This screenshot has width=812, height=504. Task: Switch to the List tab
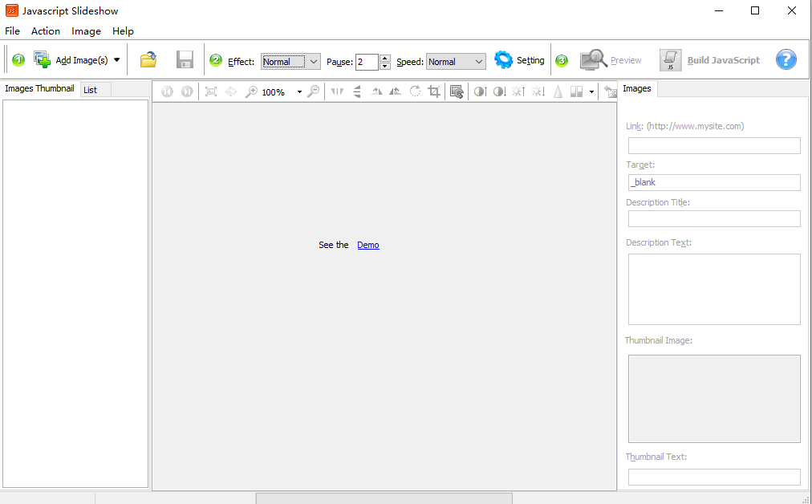click(91, 90)
